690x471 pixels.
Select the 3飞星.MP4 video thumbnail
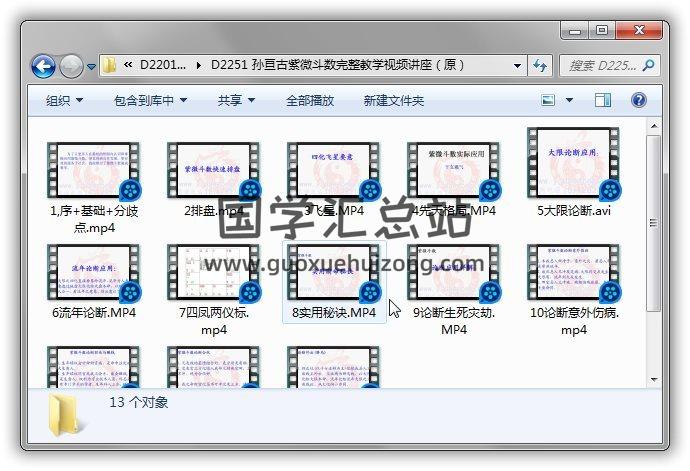pyautogui.click(x=333, y=170)
